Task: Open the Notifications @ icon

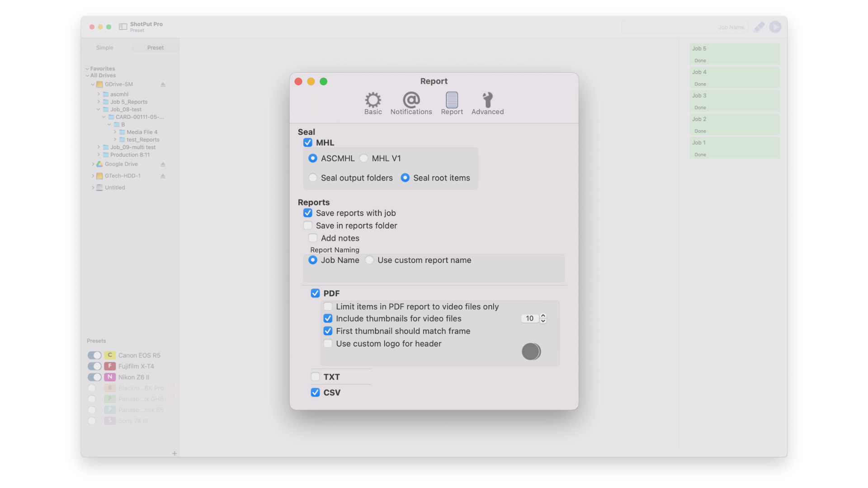Action: (x=411, y=100)
